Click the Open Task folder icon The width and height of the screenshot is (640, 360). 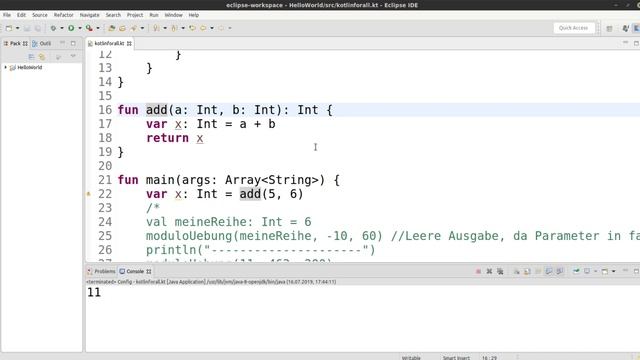pyautogui.click(x=122, y=28)
